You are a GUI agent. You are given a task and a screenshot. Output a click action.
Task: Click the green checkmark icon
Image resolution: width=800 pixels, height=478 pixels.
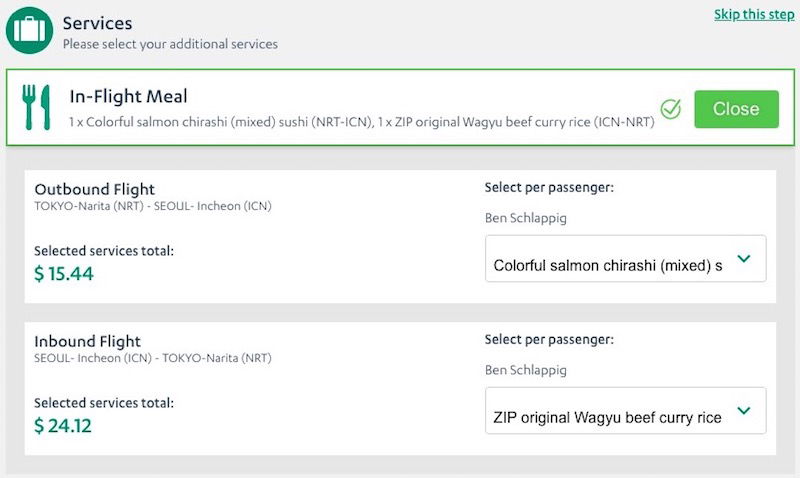coord(670,109)
